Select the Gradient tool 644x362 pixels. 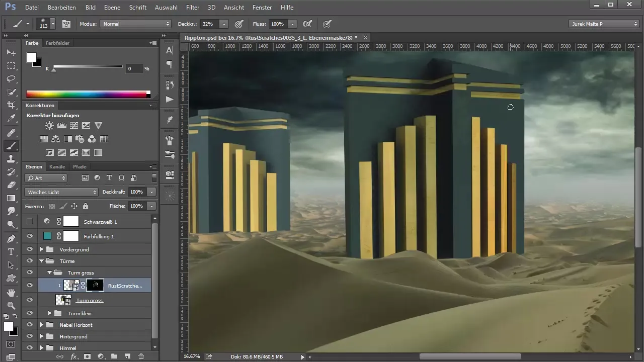tap(11, 198)
